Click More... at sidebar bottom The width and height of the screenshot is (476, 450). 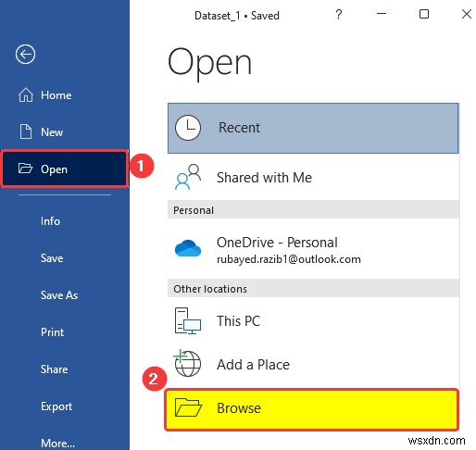57,444
